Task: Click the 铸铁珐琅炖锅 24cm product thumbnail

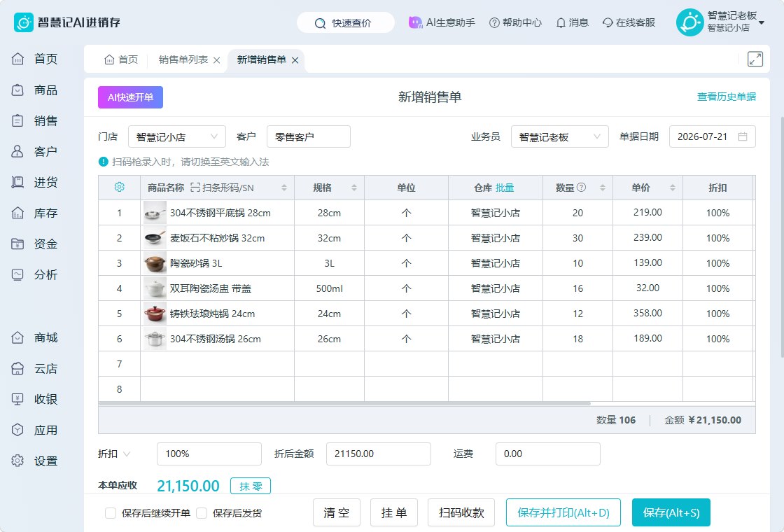Action: click(155, 314)
